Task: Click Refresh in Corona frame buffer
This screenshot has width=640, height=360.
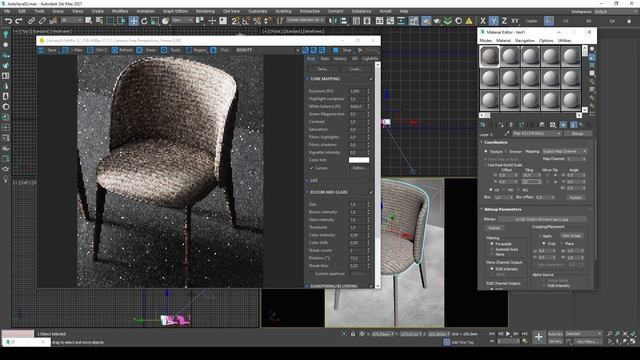Action: click(122, 50)
